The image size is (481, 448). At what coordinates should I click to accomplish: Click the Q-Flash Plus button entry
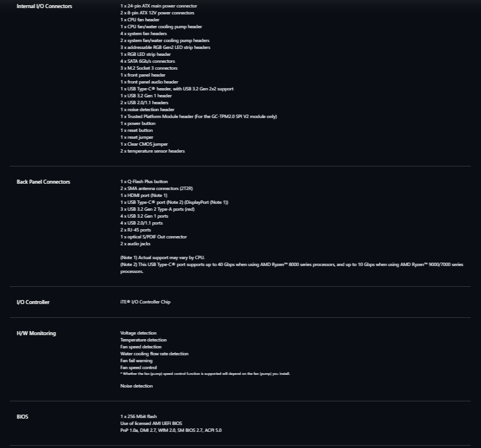144,181
